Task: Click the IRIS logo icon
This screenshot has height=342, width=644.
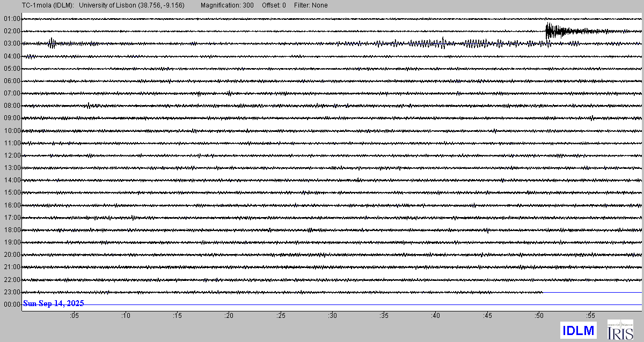Action: (620, 330)
